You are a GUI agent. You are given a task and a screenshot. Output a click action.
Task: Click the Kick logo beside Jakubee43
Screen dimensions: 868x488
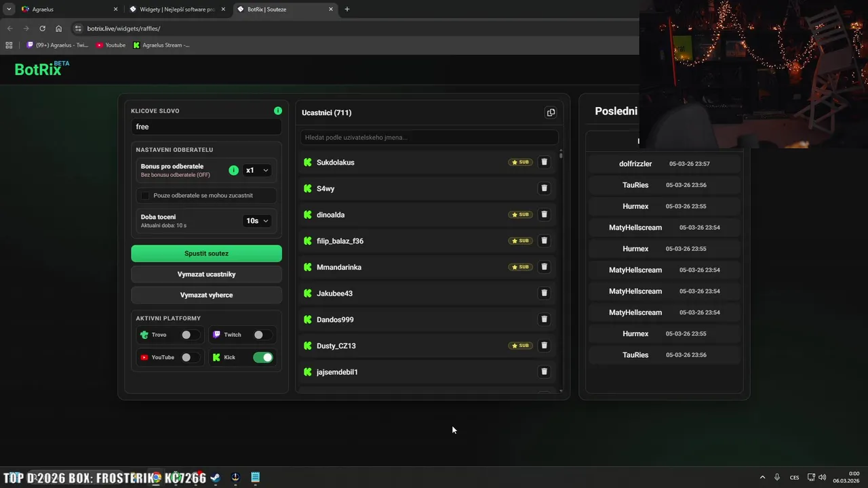pyautogui.click(x=308, y=293)
